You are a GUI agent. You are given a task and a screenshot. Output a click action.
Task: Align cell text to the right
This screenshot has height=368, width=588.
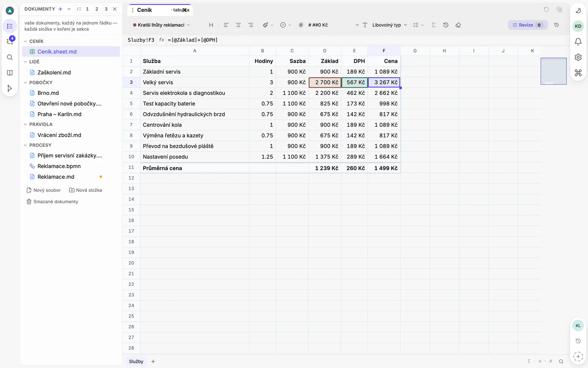251,25
